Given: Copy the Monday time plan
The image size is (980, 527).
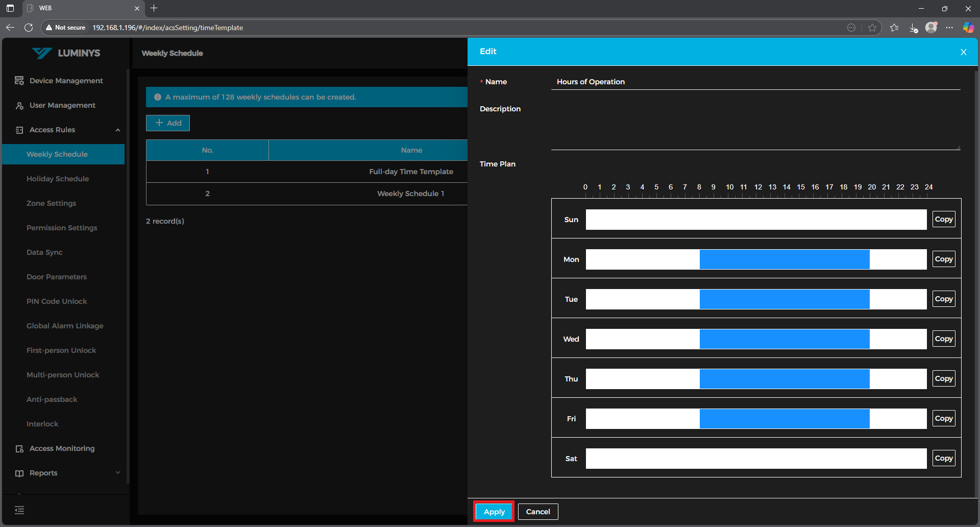Looking at the screenshot, I should click(943, 259).
